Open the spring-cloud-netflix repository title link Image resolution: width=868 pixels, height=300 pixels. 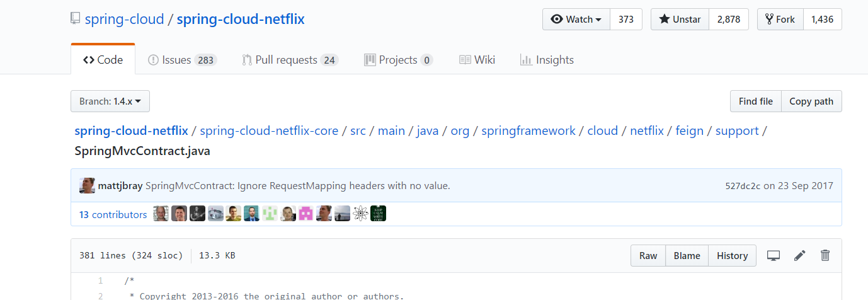[241, 20]
